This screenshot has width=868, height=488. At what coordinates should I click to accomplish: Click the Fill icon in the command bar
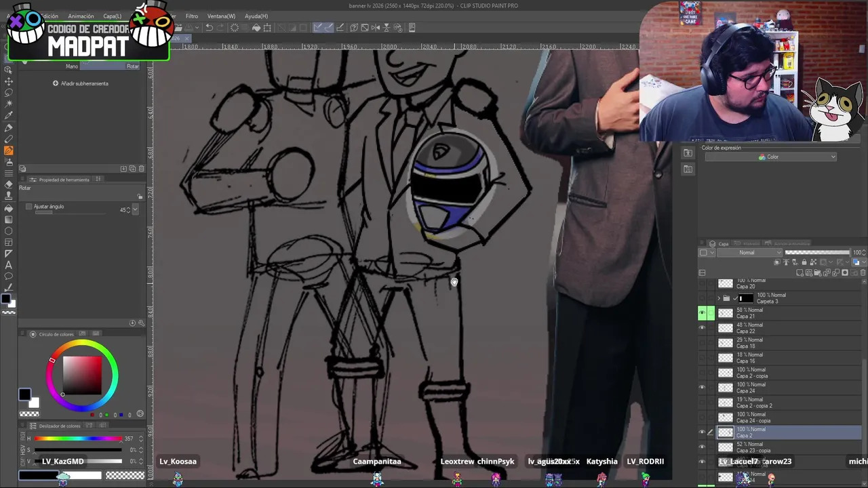(x=256, y=28)
